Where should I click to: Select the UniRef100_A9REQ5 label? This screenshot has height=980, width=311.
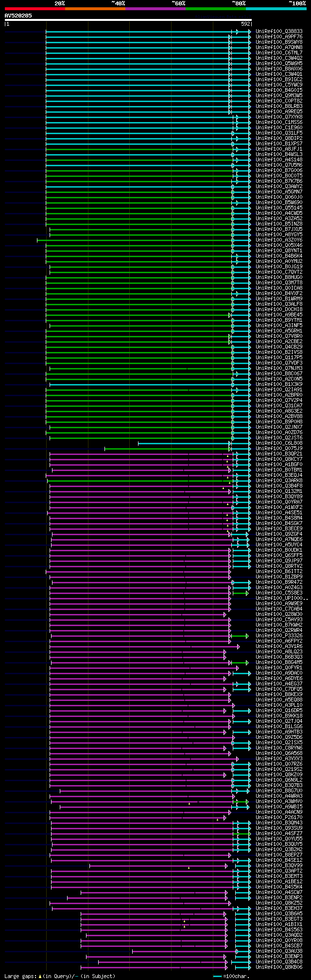pos(279,112)
